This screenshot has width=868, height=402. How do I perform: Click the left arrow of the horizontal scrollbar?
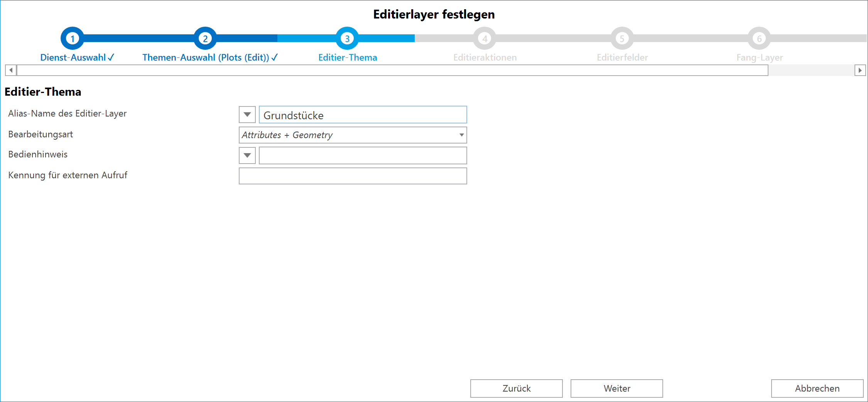point(10,70)
